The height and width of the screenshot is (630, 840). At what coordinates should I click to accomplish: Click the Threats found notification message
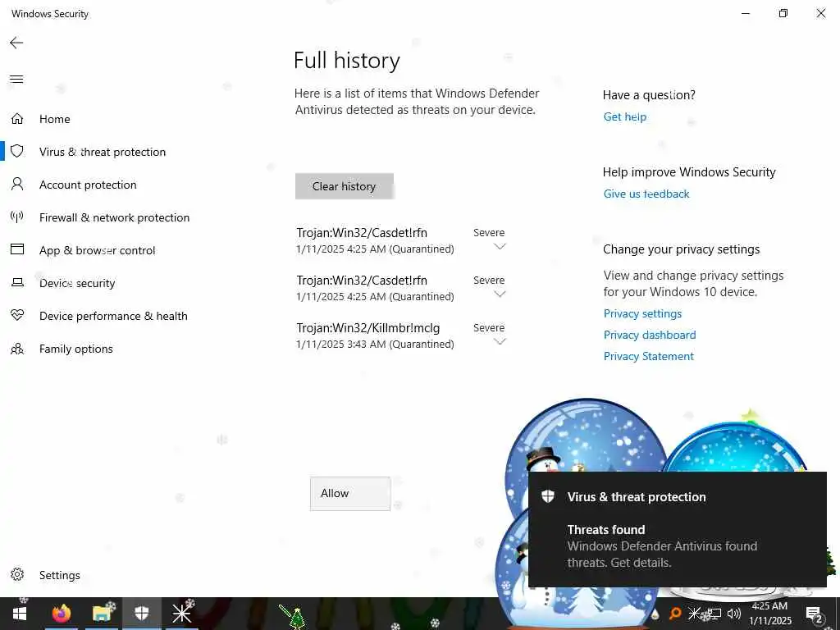click(x=662, y=546)
